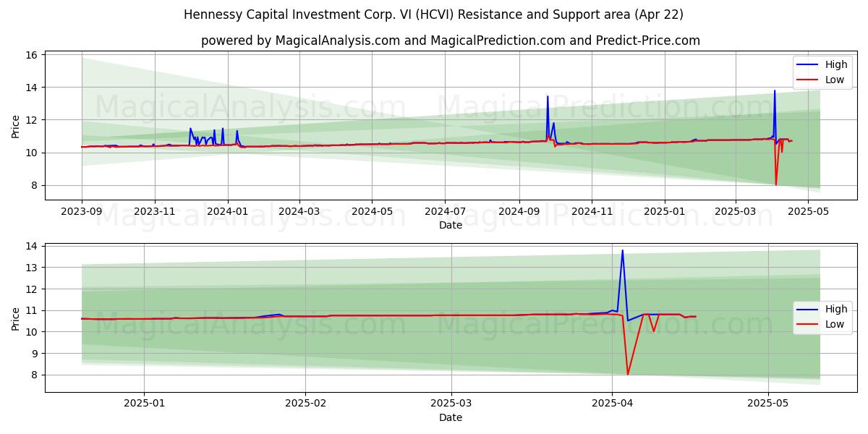
Task: Click the red Low dip to 8 in lower chart
Action: click(628, 373)
